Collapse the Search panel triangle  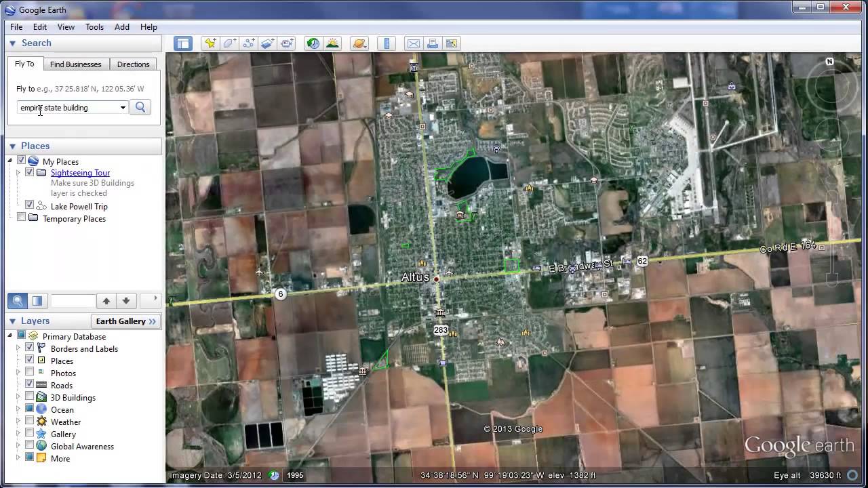(12, 43)
